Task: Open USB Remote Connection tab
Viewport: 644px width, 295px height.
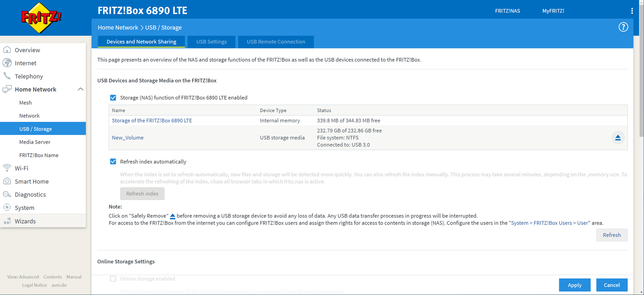Action: pos(276,42)
